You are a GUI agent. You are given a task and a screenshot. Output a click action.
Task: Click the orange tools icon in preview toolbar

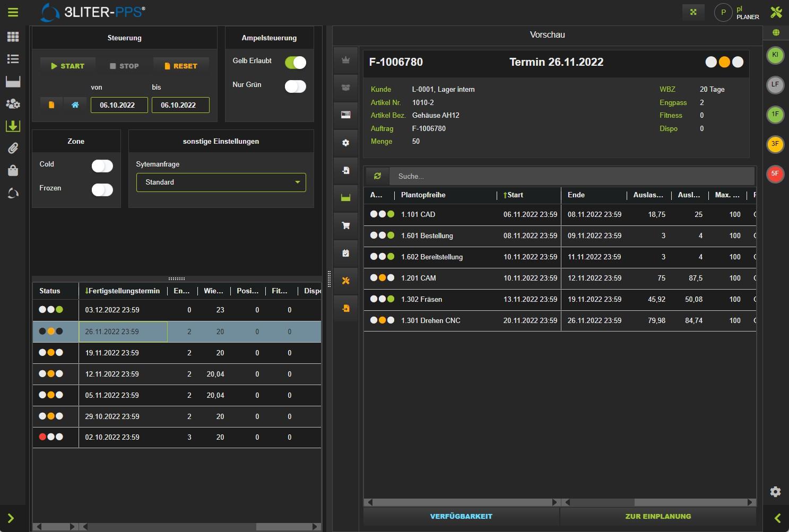pos(346,281)
